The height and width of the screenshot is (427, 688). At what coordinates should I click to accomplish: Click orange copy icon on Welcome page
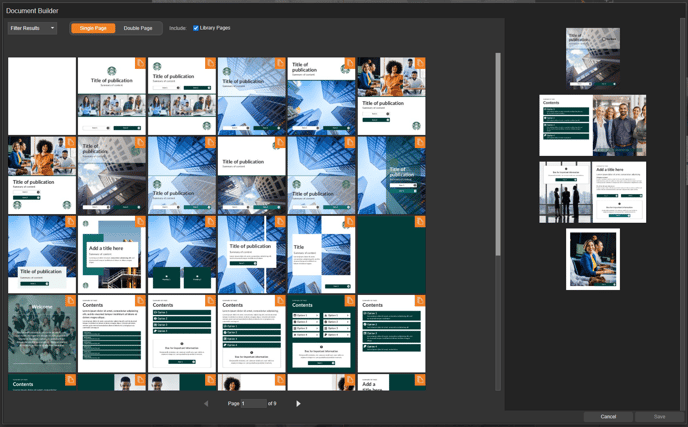click(71, 300)
